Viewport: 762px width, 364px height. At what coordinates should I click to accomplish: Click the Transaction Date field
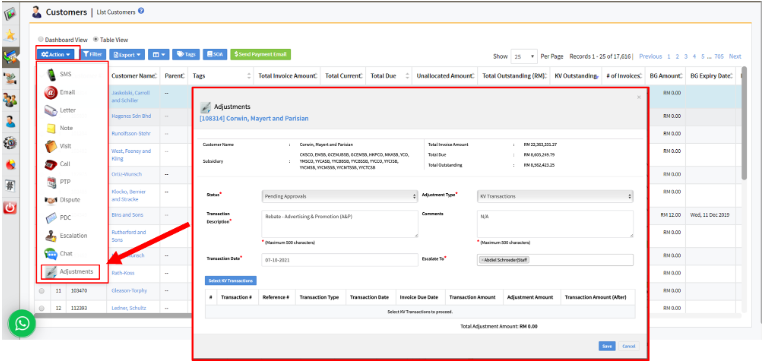coord(340,260)
